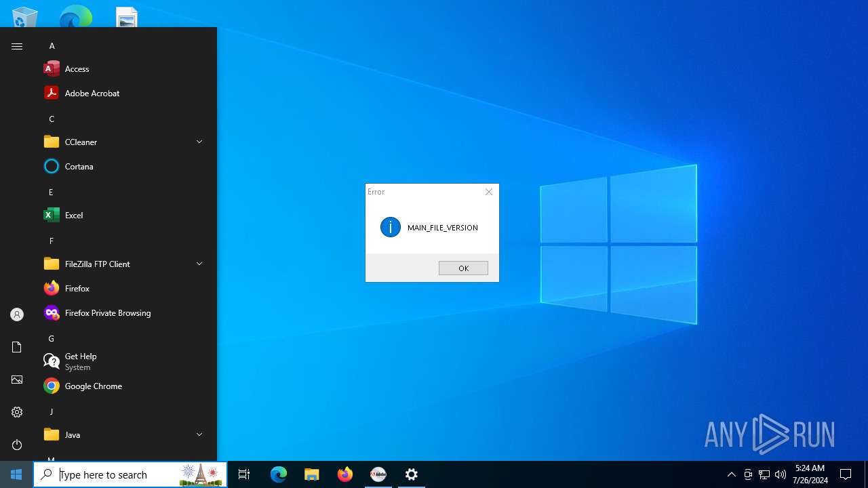Click the taskbar search box

pyautogui.click(x=130, y=474)
